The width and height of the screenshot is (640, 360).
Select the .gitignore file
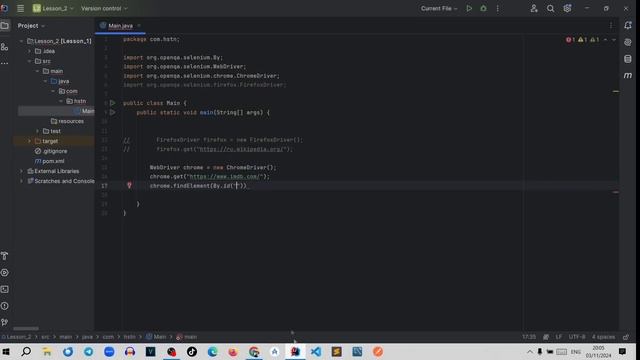click(x=51, y=151)
